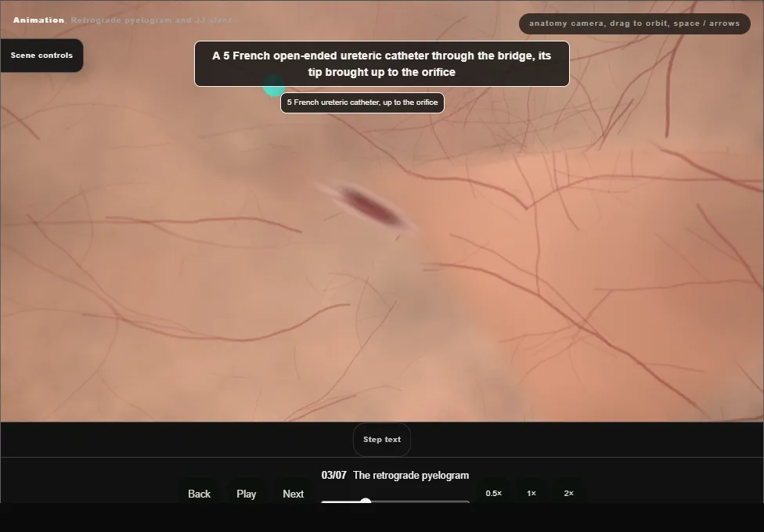Click the '5 French ureteric catheter' label
Viewport: 764px width, 532px height.
pyautogui.click(x=362, y=102)
